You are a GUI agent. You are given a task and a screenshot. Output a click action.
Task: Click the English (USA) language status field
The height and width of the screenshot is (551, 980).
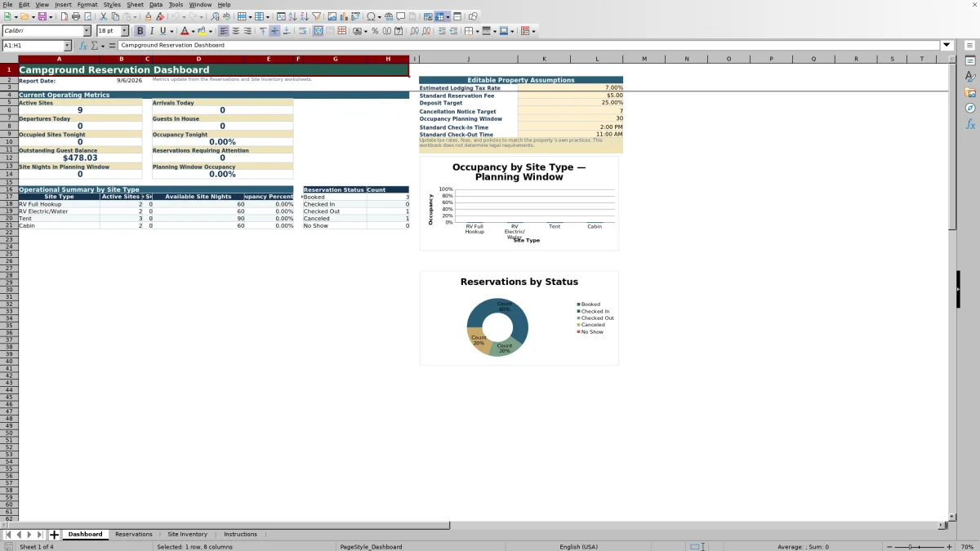pos(578,547)
